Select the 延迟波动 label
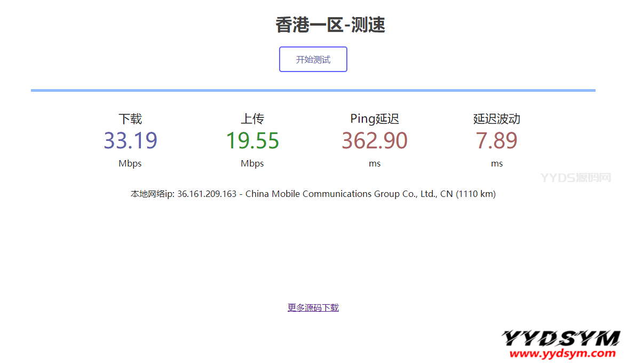The height and width of the screenshot is (364, 627). tap(497, 118)
